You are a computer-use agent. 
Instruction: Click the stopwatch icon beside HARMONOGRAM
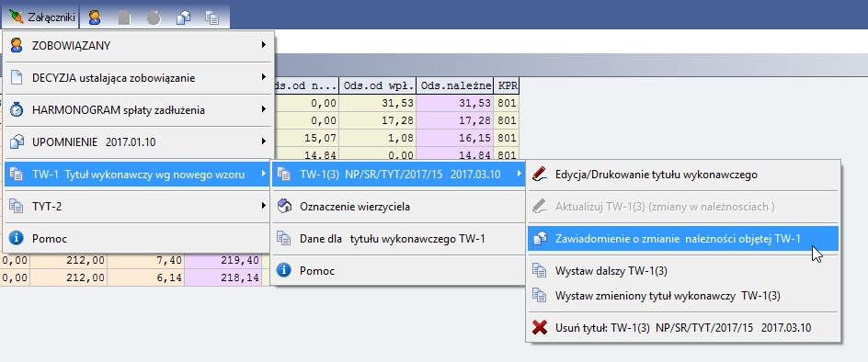17,110
